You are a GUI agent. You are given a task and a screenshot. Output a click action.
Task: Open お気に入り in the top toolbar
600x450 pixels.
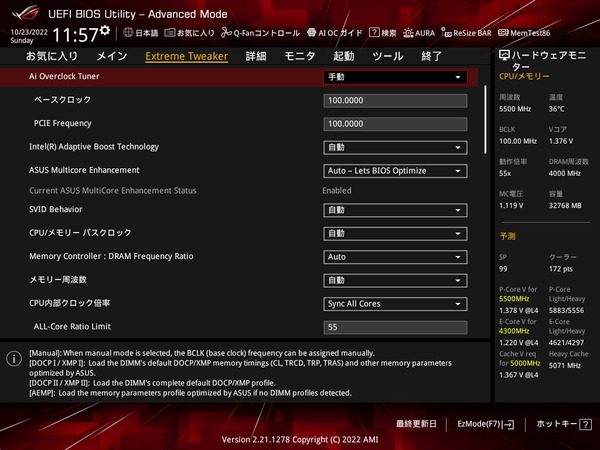click(189, 33)
